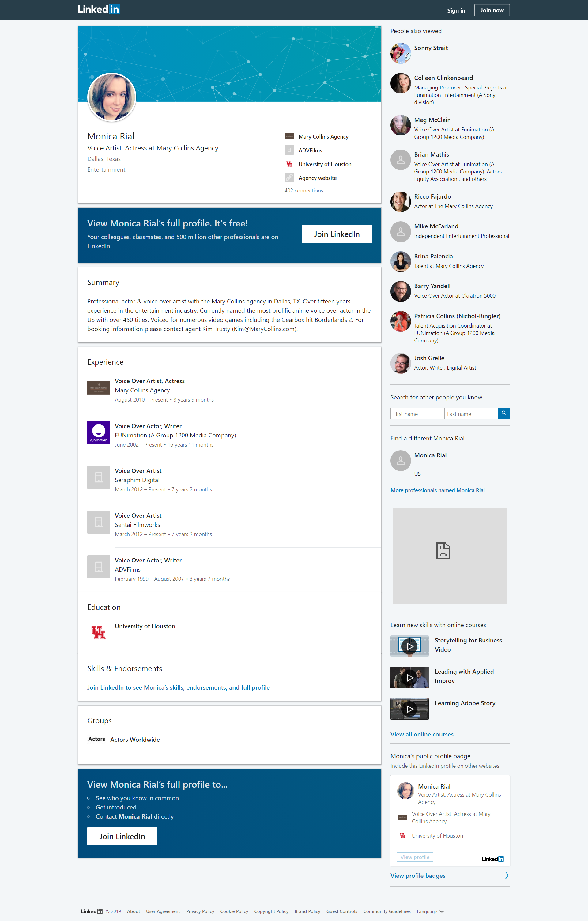Click LinkedIn logo on profile badge
The height and width of the screenshot is (921, 588).
[492, 859]
